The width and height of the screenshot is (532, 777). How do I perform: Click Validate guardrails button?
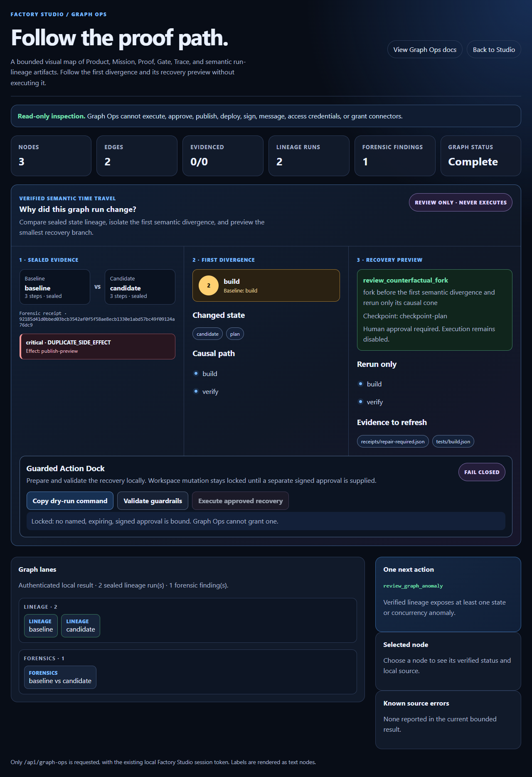click(x=153, y=501)
